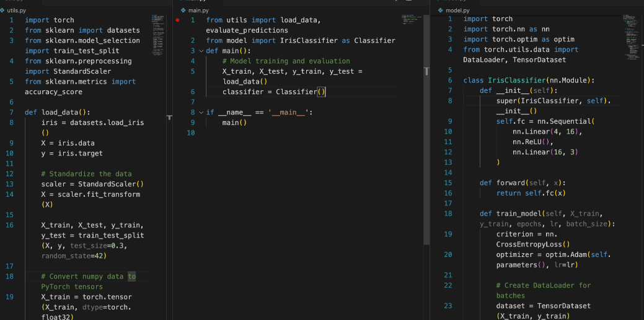Click '# Create DataLoader for' comment
644x320 pixels.
[x=544, y=285]
